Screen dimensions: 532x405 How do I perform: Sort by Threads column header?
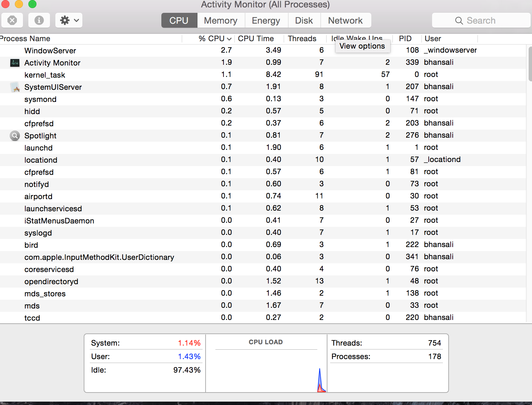pyautogui.click(x=302, y=38)
